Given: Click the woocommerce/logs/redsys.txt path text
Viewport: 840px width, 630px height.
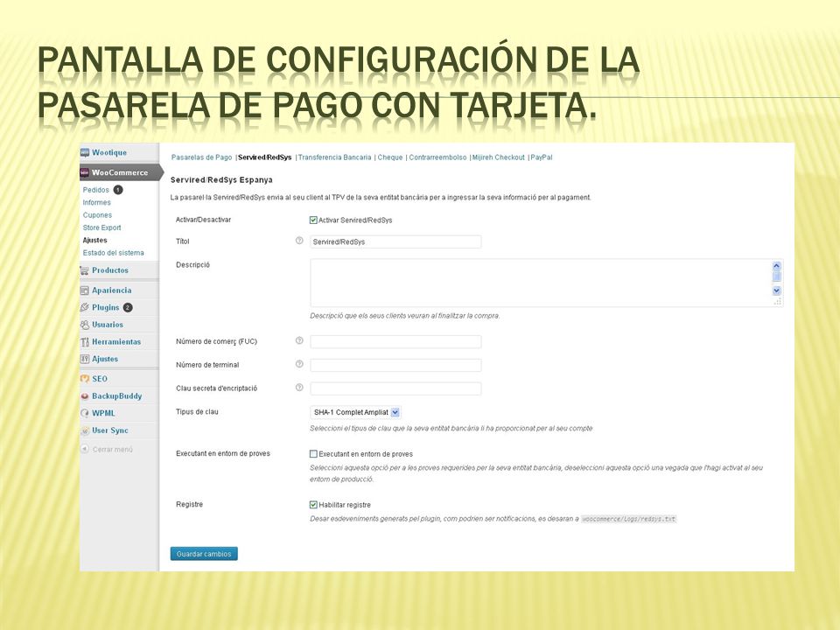Looking at the screenshot, I should (629, 519).
